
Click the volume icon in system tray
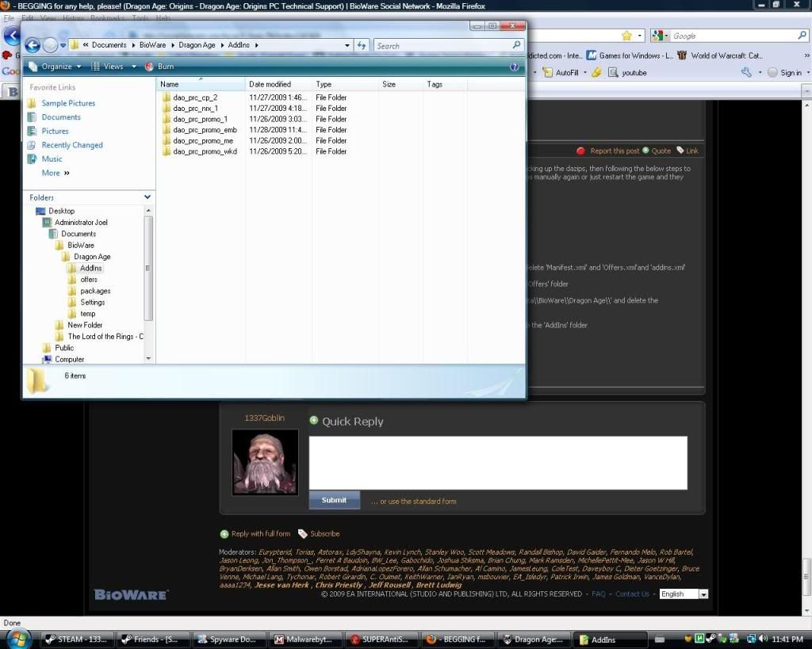point(762,639)
